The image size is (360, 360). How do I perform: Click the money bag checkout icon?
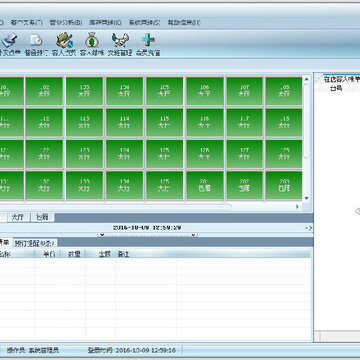[92, 44]
